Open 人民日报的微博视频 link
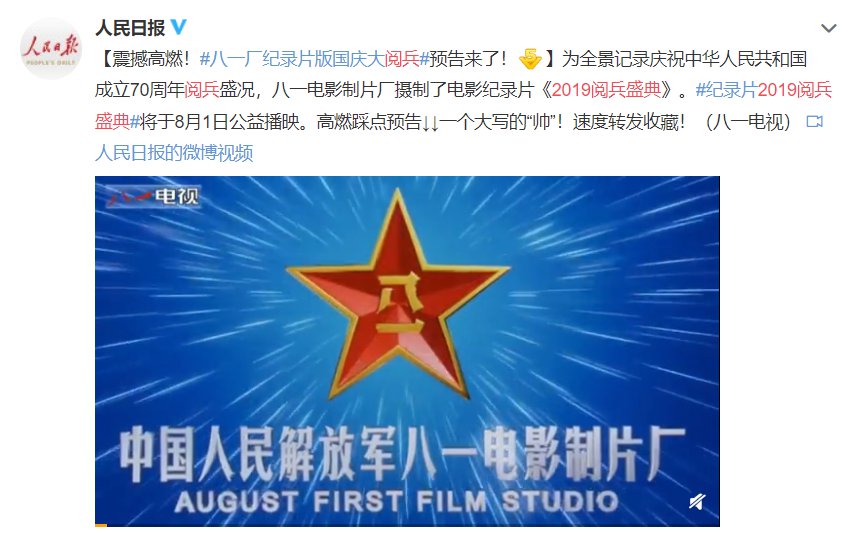856x533 pixels. pos(174,153)
